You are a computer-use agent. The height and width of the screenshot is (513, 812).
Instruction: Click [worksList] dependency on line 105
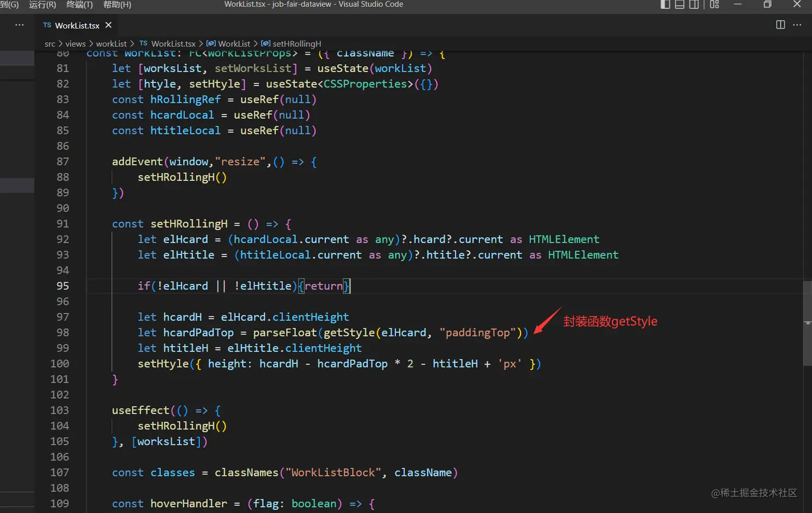coord(166,442)
